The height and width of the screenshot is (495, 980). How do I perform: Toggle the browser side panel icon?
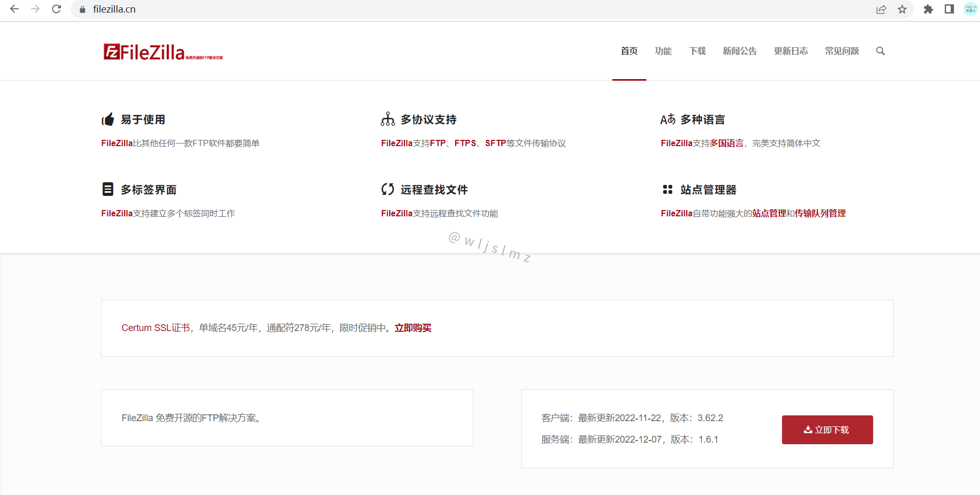[949, 9]
